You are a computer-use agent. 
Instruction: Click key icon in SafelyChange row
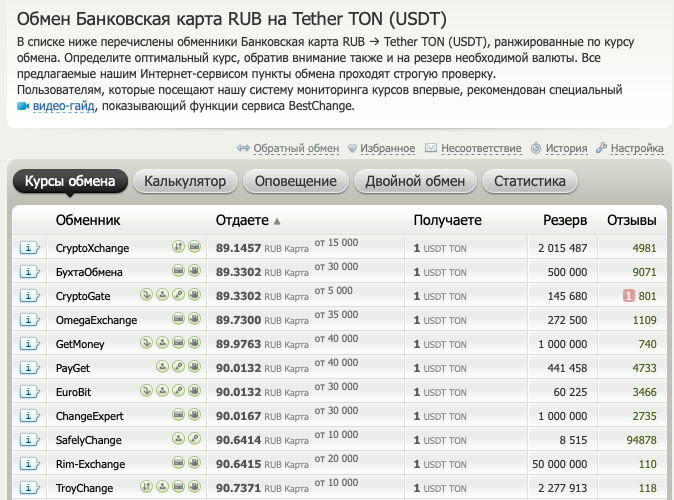195,439
